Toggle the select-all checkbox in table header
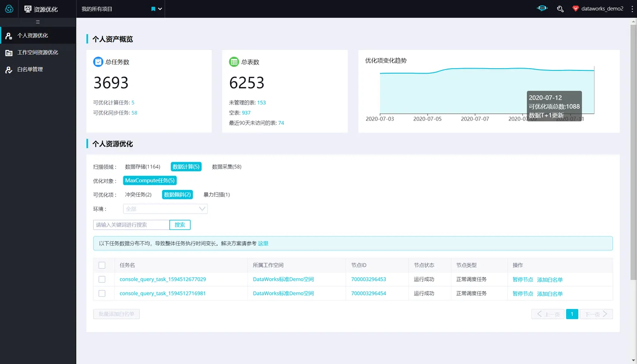 tap(102, 265)
